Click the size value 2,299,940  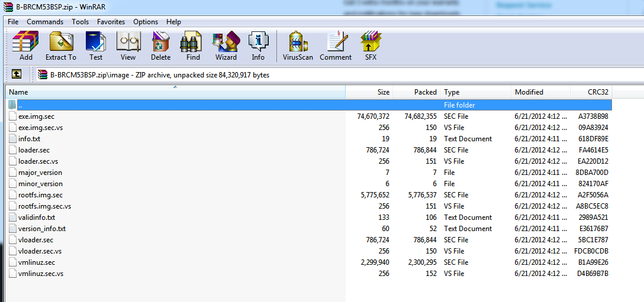[x=375, y=262]
